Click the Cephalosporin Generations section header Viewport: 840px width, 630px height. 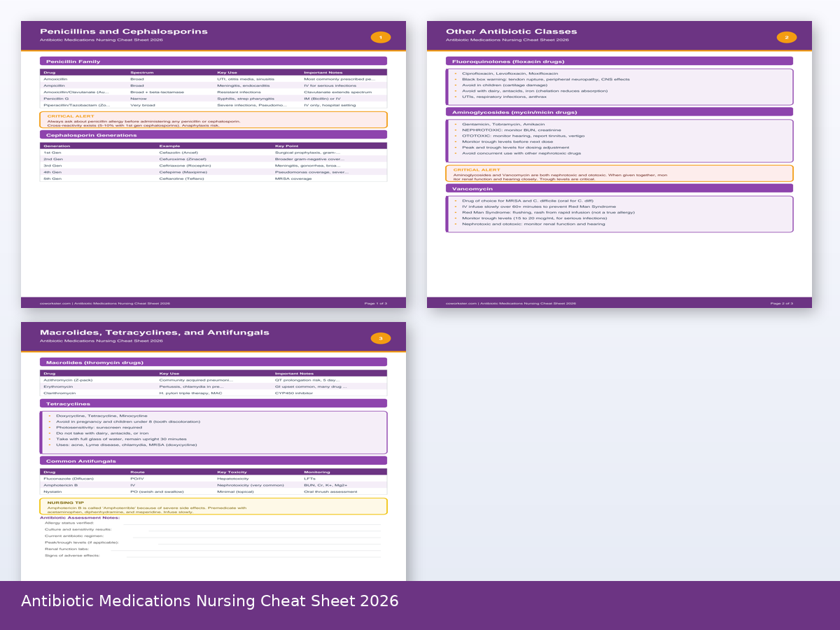tap(213, 135)
